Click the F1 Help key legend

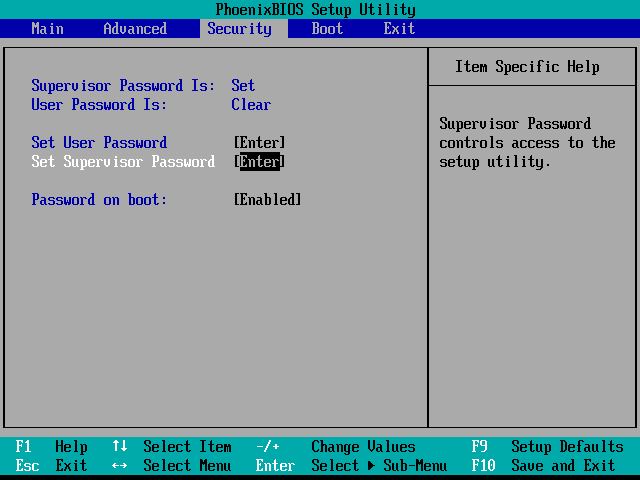tap(51, 447)
